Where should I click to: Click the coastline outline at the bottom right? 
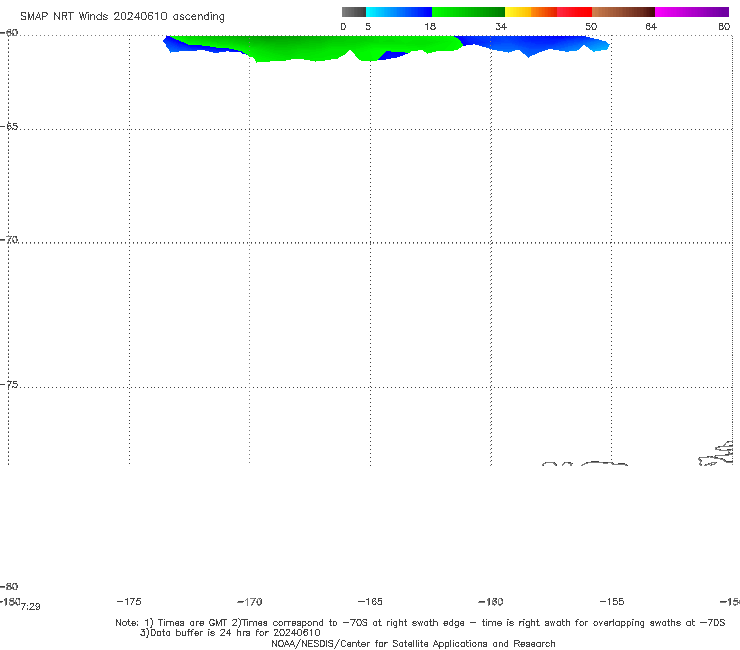pos(716,454)
